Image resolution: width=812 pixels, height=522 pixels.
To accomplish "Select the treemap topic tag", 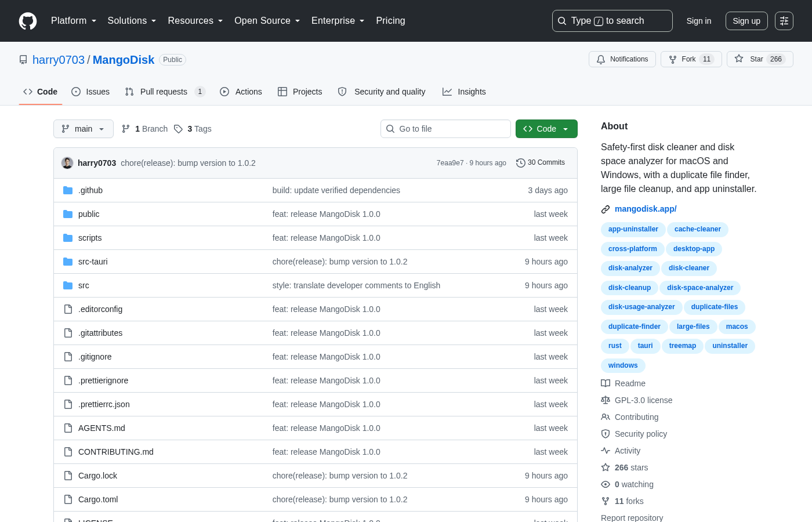I will click(x=682, y=346).
